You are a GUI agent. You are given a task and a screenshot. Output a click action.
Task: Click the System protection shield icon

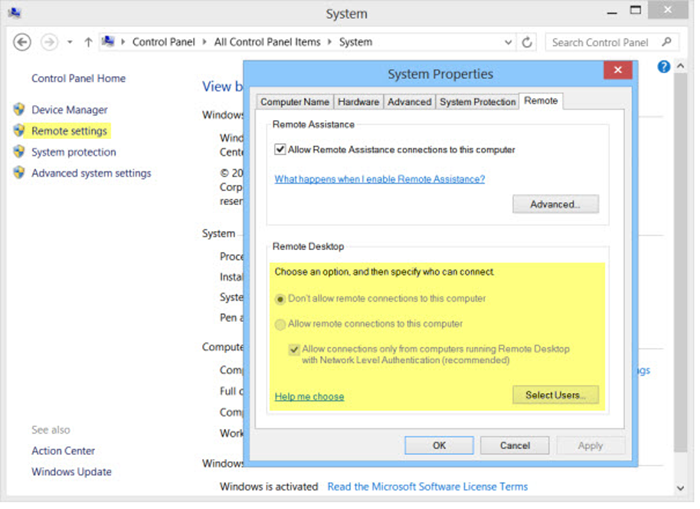19,152
